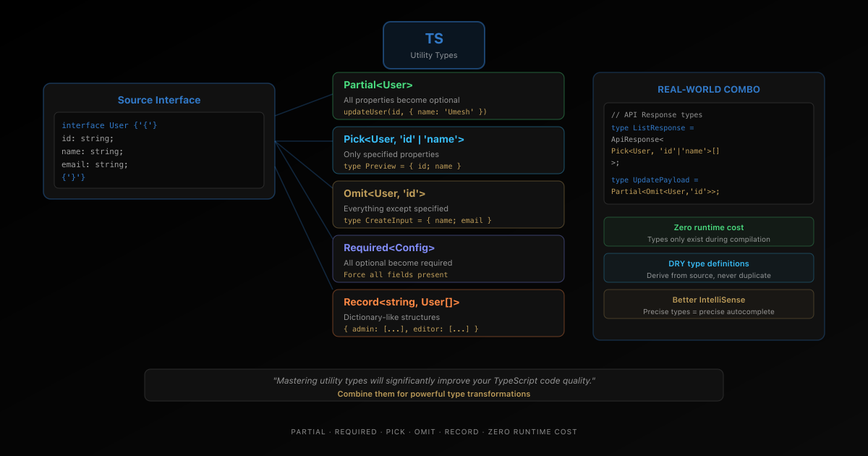Click the updateUser example code line
The image size is (868, 456).
click(x=414, y=111)
